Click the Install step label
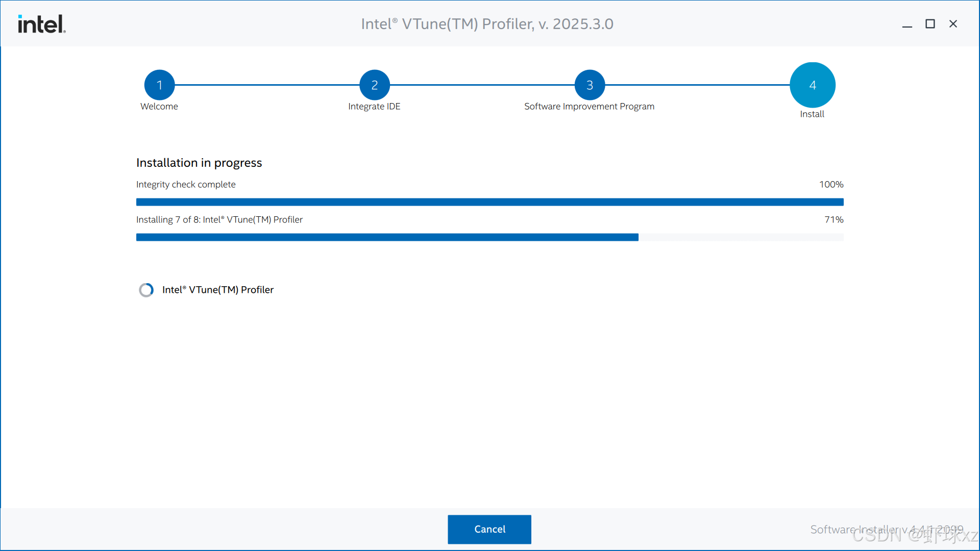The height and width of the screenshot is (551, 980). point(812,114)
